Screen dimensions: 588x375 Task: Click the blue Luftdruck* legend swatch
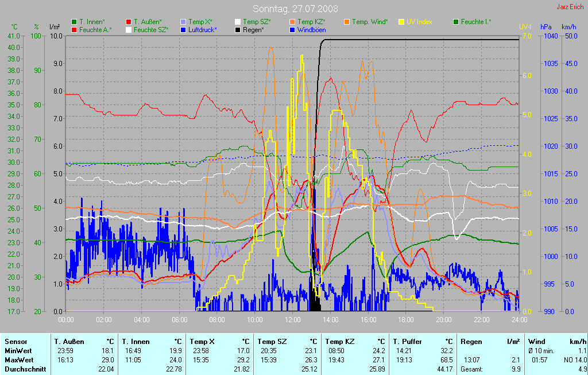coord(183,30)
